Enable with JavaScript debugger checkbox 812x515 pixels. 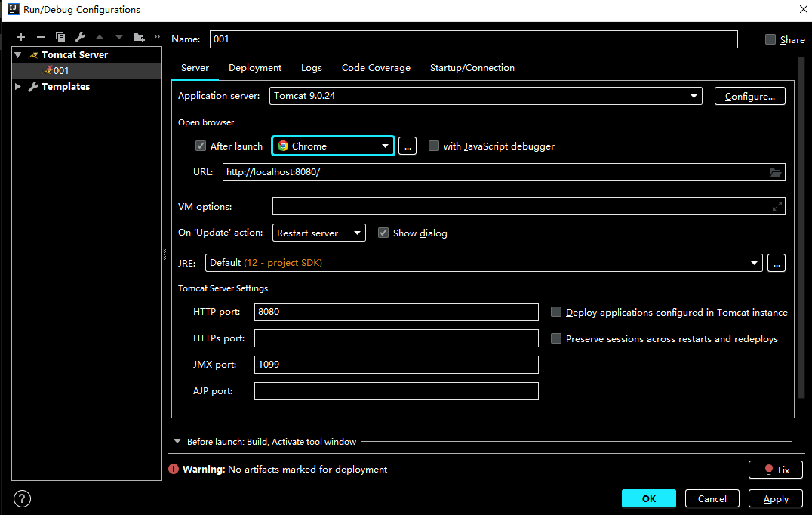(433, 146)
